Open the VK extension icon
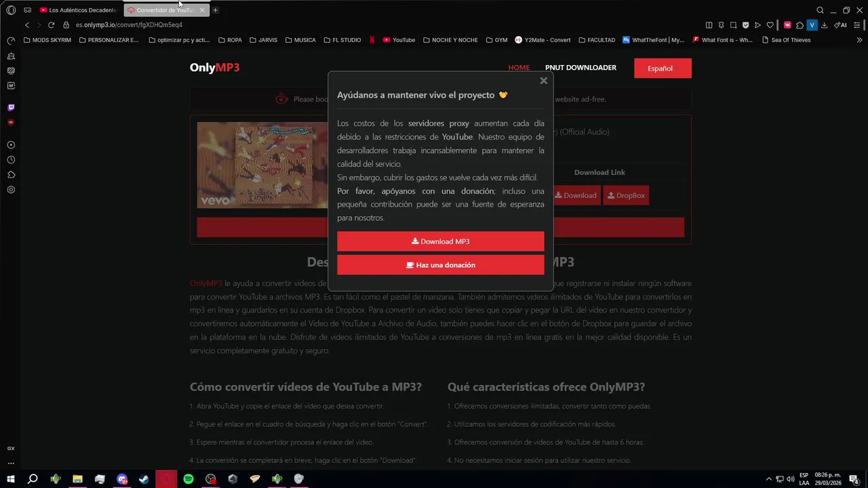The image size is (868, 488). (x=787, y=25)
